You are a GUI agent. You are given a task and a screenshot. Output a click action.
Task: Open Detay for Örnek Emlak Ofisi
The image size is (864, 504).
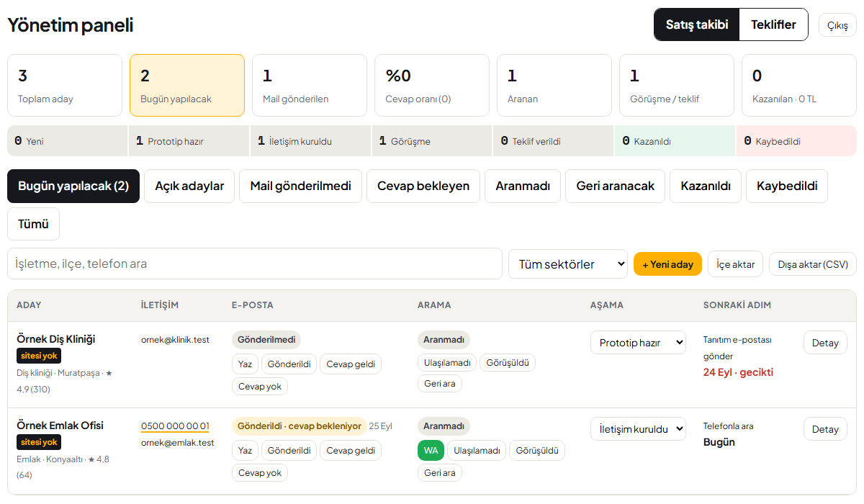point(825,429)
